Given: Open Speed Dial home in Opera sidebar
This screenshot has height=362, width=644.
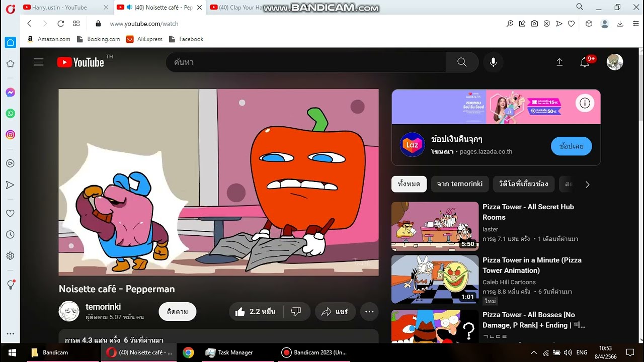Looking at the screenshot, I should (x=10, y=42).
